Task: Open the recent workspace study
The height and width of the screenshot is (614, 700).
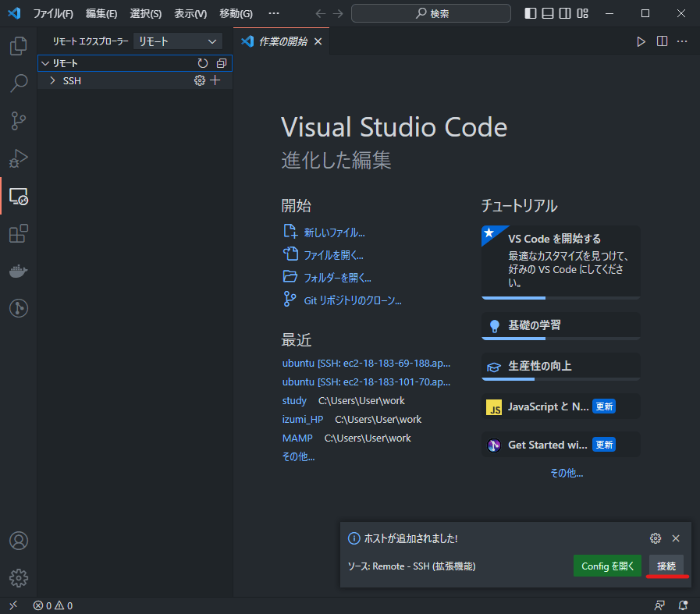Action: point(293,400)
